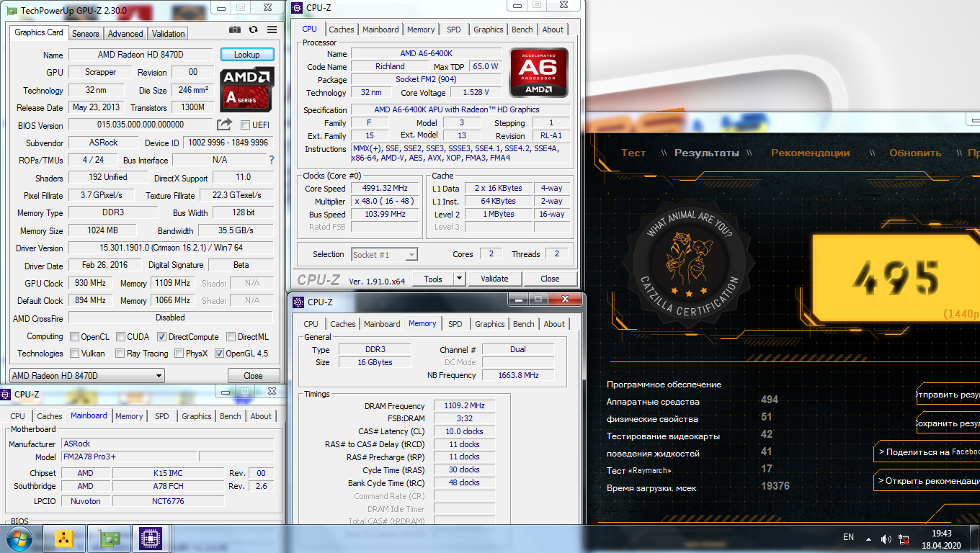Screen dimensions: 980x553
Task: Toggle the CUDA checkbox
Action: [120, 336]
